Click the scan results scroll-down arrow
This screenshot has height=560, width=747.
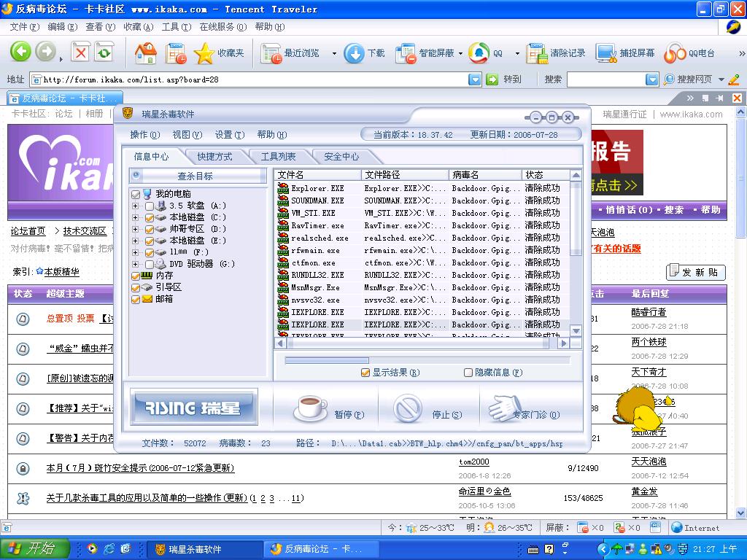[x=576, y=331]
